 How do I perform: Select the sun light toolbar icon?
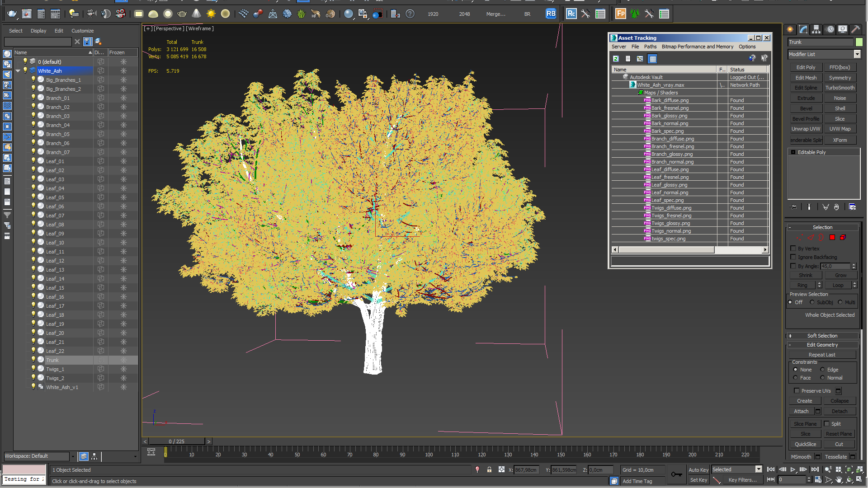tap(211, 14)
